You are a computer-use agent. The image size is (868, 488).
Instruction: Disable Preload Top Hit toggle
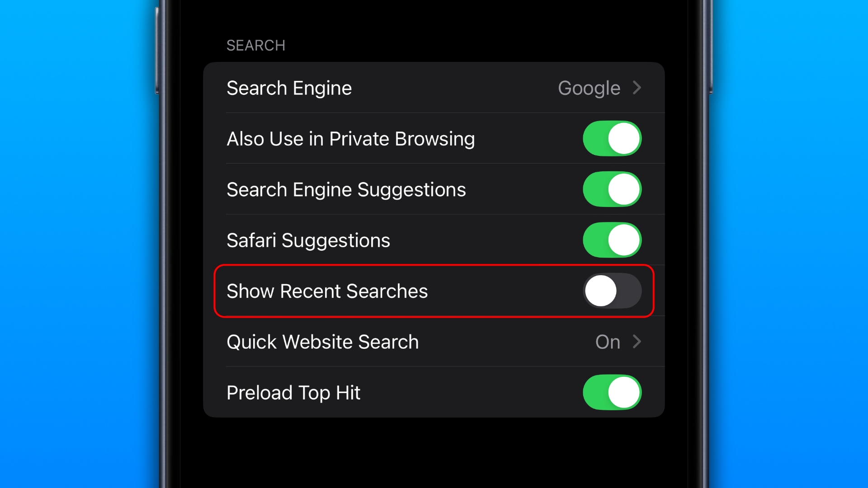(612, 392)
